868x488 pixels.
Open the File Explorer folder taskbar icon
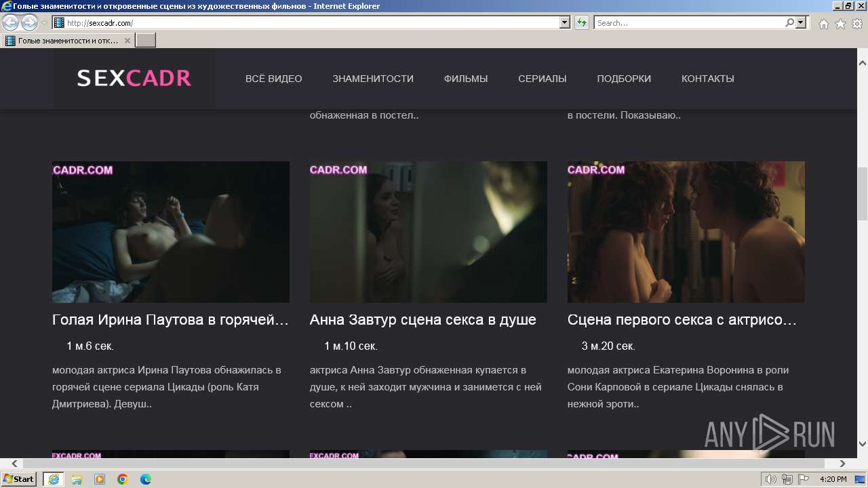(77, 479)
